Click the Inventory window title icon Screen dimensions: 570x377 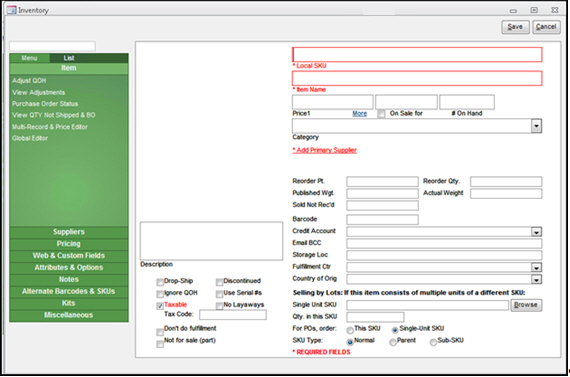11,10
